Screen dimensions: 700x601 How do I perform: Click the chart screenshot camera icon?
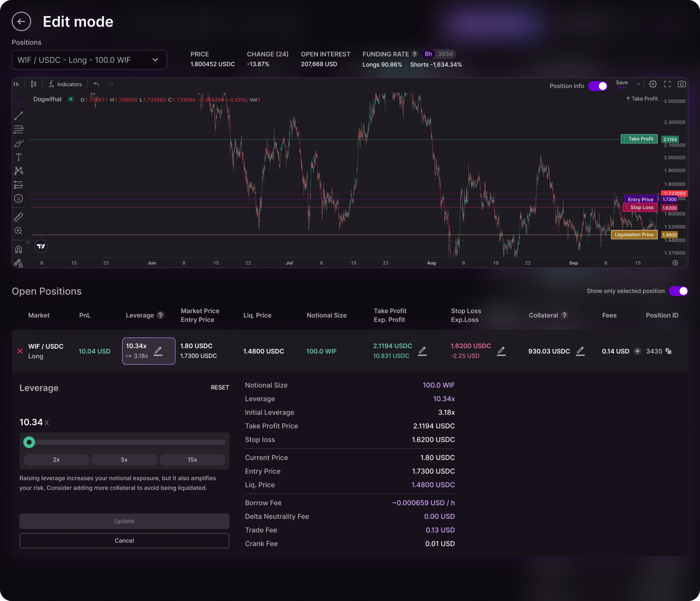point(681,84)
